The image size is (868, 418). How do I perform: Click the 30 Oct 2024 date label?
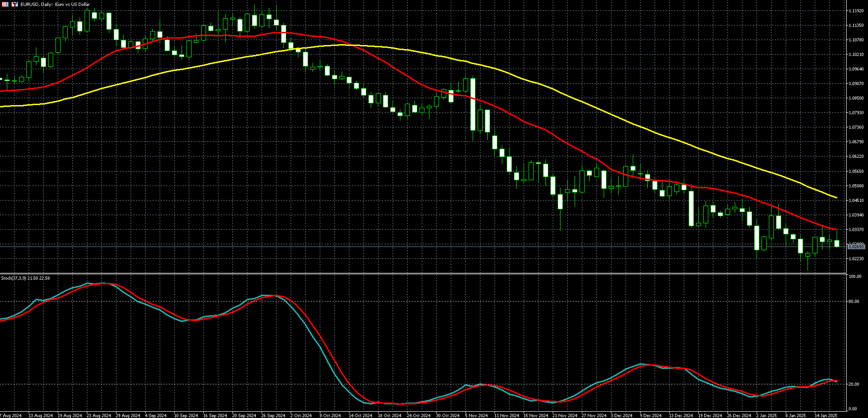point(448,415)
